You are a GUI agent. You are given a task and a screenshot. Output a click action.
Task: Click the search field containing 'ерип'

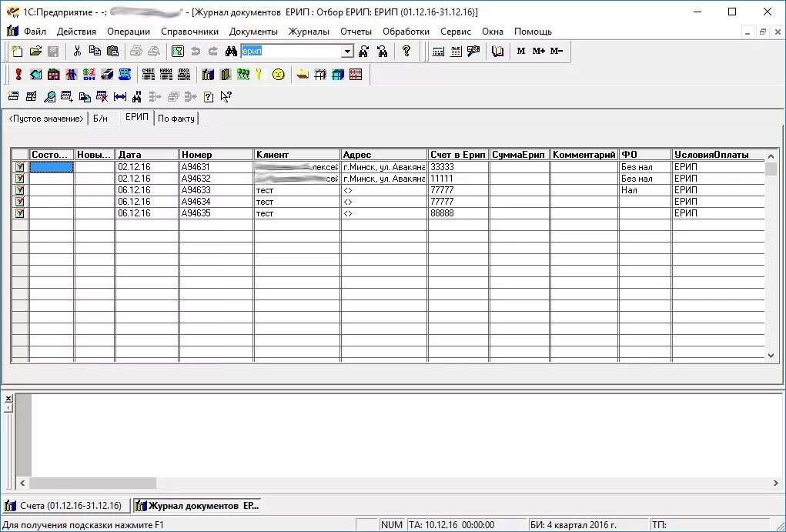292,51
